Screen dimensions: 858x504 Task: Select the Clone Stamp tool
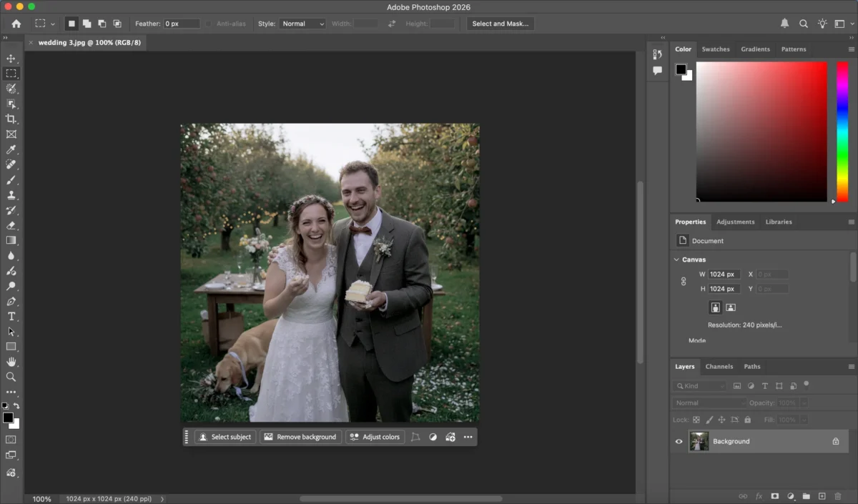pos(11,194)
